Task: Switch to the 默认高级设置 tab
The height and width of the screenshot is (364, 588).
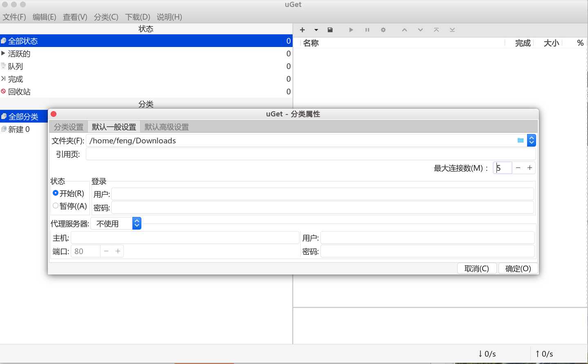Action: [x=167, y=127]
